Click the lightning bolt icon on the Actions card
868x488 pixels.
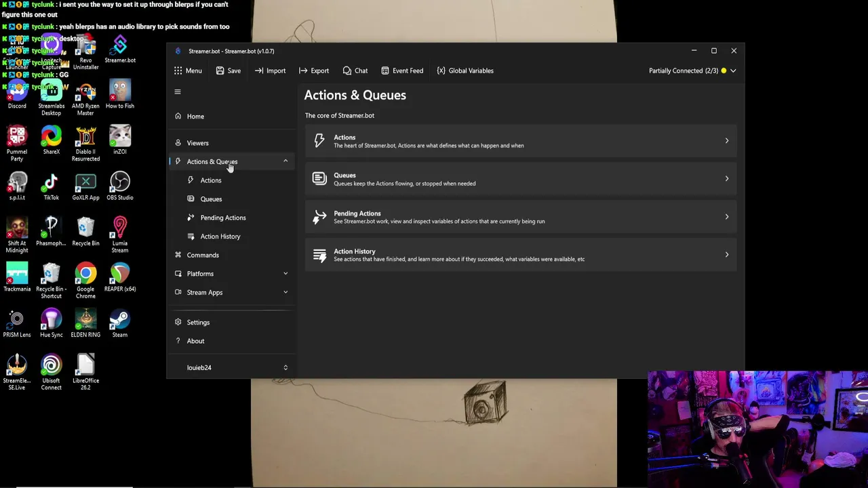[x=319, y=141]
